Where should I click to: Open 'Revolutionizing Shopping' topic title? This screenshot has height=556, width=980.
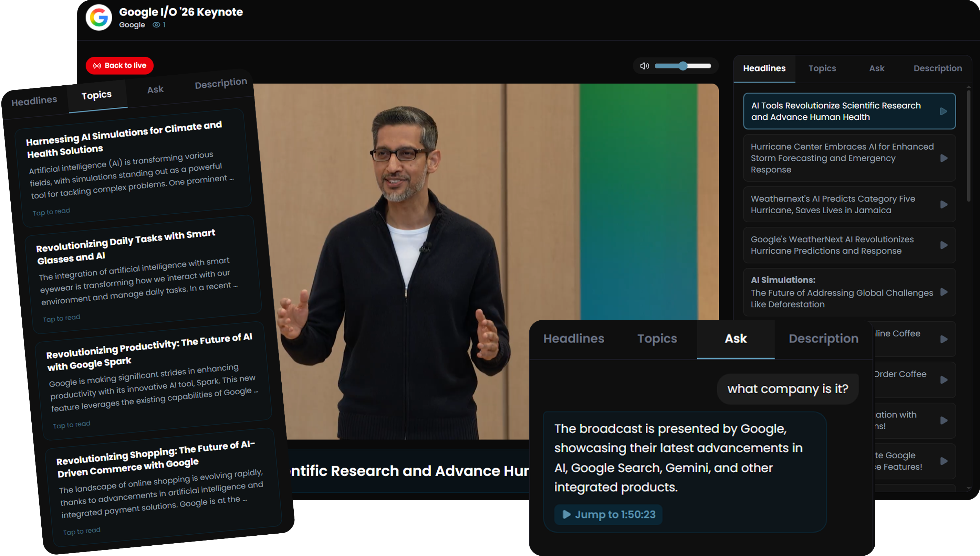(156, 459)
